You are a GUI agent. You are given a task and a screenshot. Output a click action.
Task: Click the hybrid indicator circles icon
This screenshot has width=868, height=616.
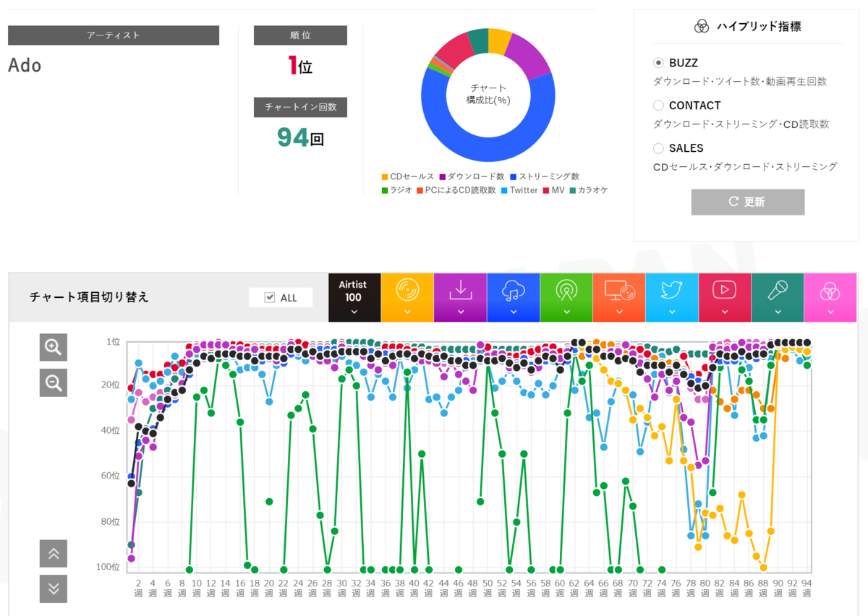point(701,27)
